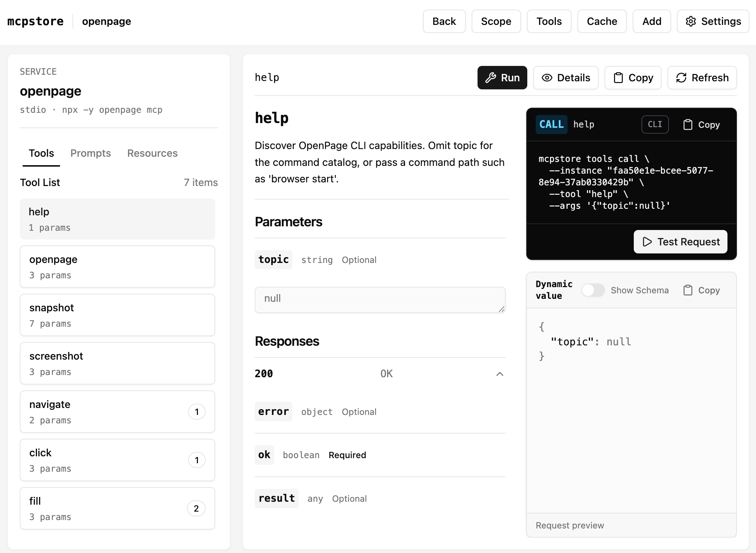The image size is (756, 553).
Task: Click '--tool "help"' line in code block
Action: 588,194
